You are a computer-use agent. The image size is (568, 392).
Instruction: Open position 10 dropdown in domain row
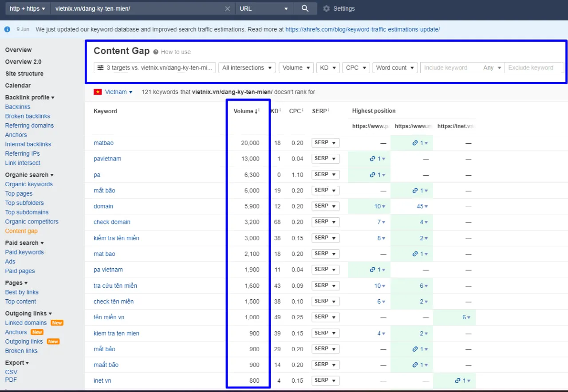pos(379,206)
